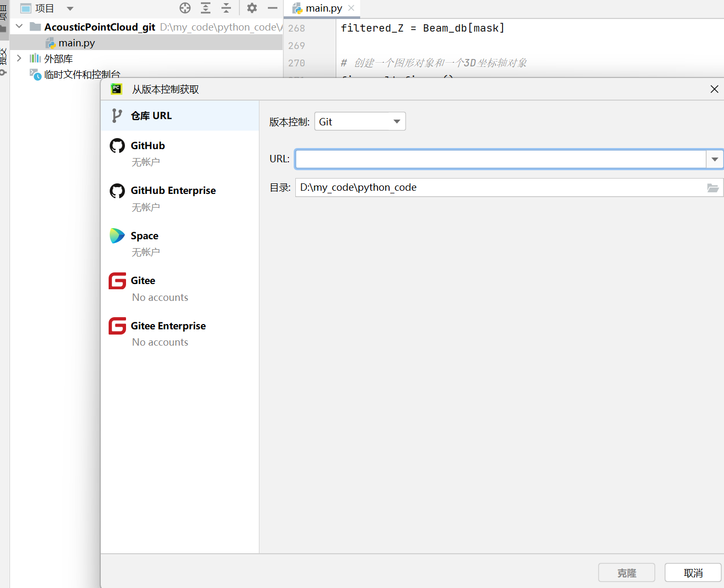724x588 pixels.
Task: Click line number 268 in the gutter
Action: (296, 28)
